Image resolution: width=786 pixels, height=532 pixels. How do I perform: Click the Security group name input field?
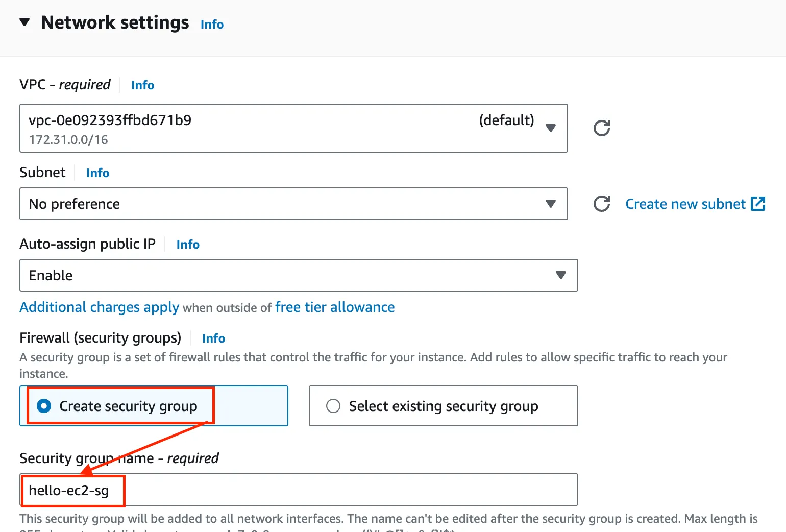pyautogui.click(x=327, y=490)
